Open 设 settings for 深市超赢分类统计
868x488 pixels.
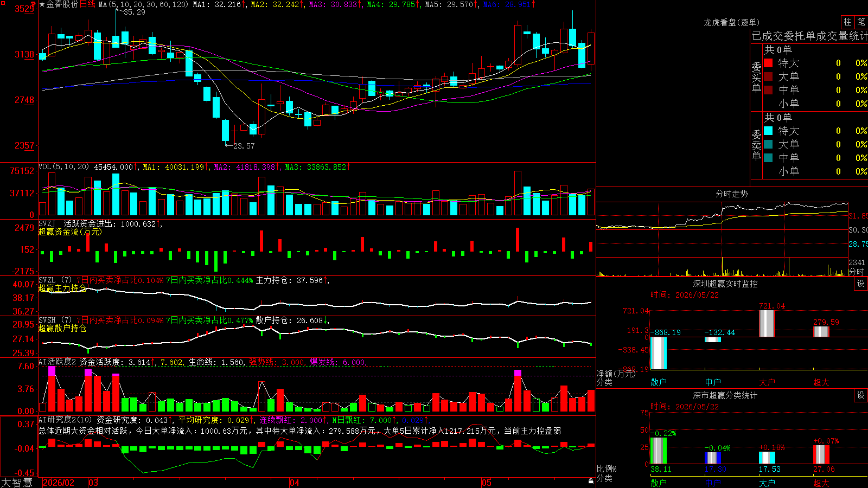pos(860,395)
